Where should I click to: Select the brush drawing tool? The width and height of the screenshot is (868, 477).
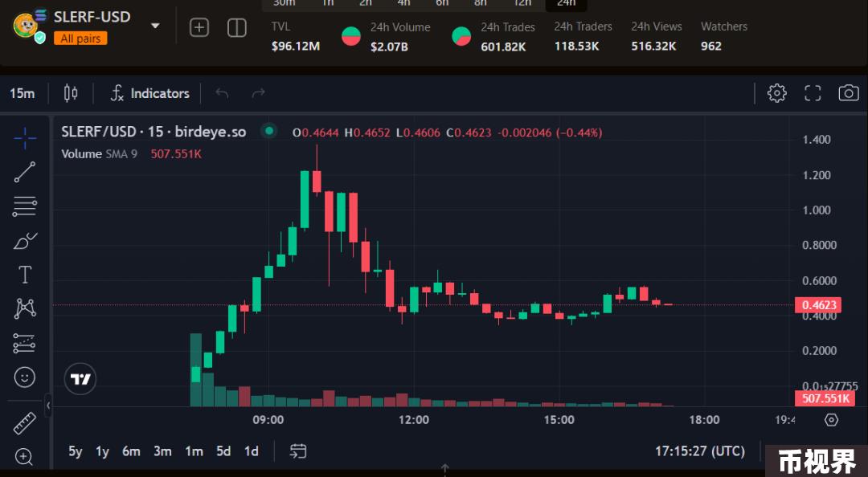pos(25,241)
